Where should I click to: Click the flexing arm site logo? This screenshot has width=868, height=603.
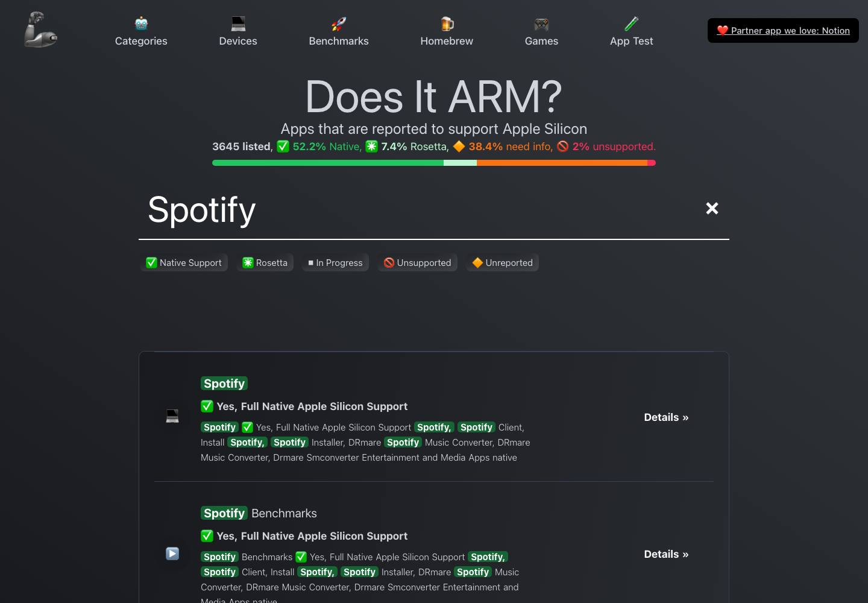tap(40, 30)
